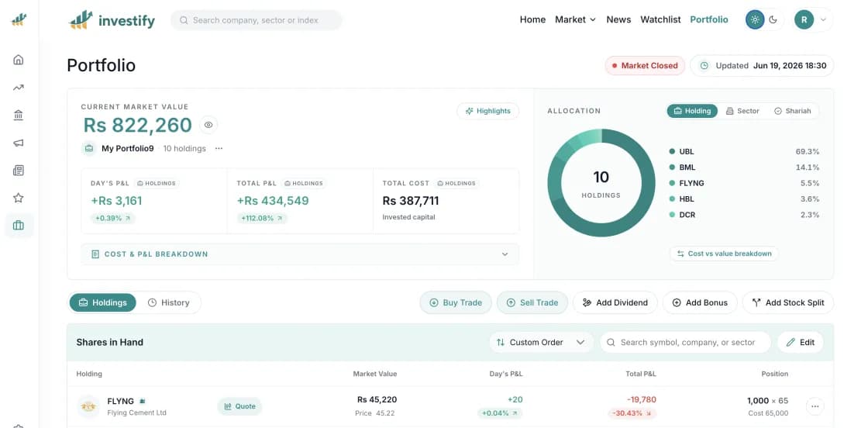Open the Custom Order sort dropdown

click(x=541, y=342)
